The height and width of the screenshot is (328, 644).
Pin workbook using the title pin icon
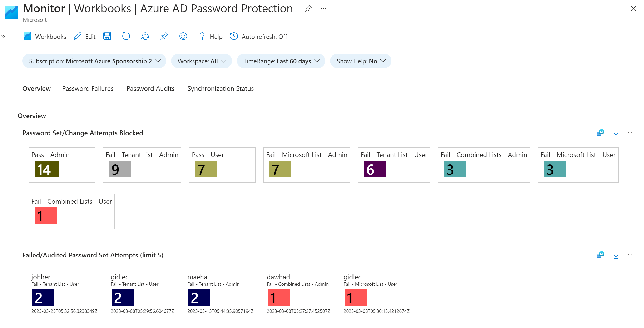308,9
